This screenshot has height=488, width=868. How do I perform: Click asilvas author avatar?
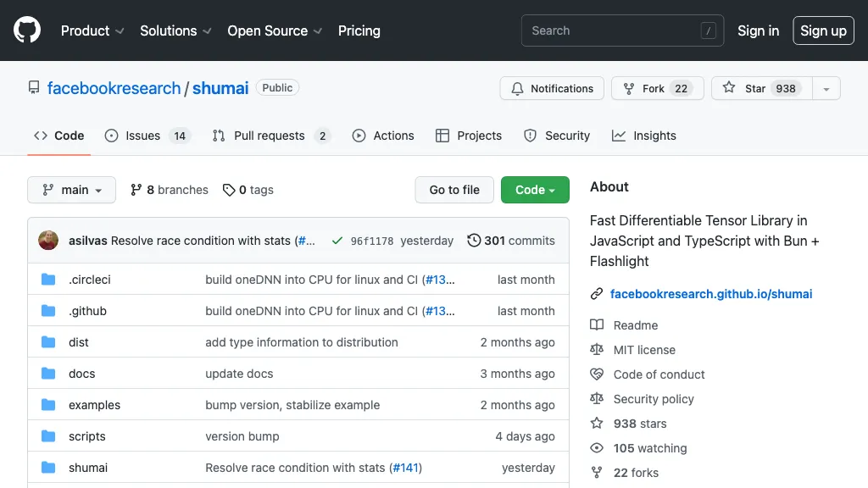tap(48, 241)
